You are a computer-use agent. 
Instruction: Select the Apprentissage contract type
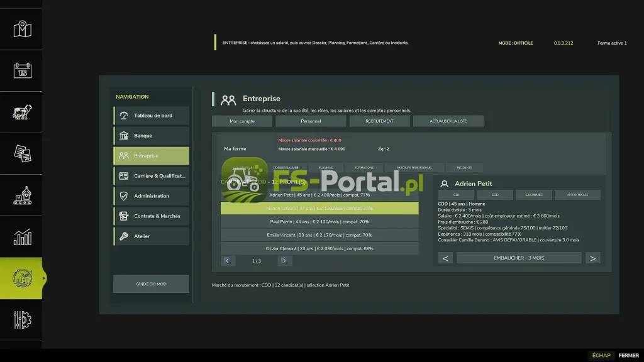pos(577,195)
